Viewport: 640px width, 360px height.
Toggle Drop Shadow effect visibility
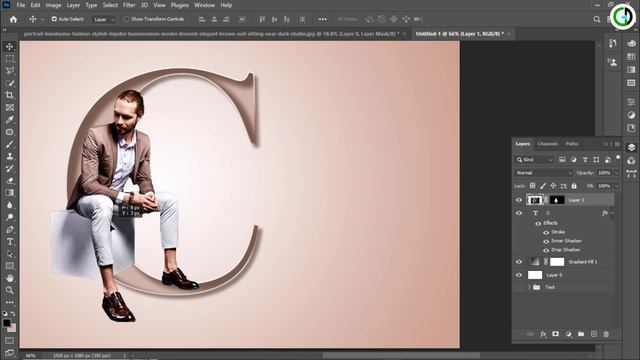pos(546,250)
